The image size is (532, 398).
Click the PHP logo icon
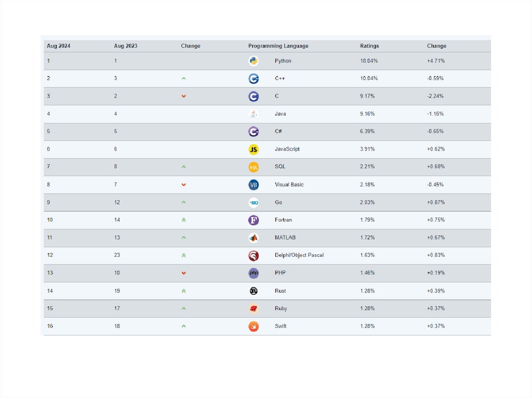tap(253, 273)
